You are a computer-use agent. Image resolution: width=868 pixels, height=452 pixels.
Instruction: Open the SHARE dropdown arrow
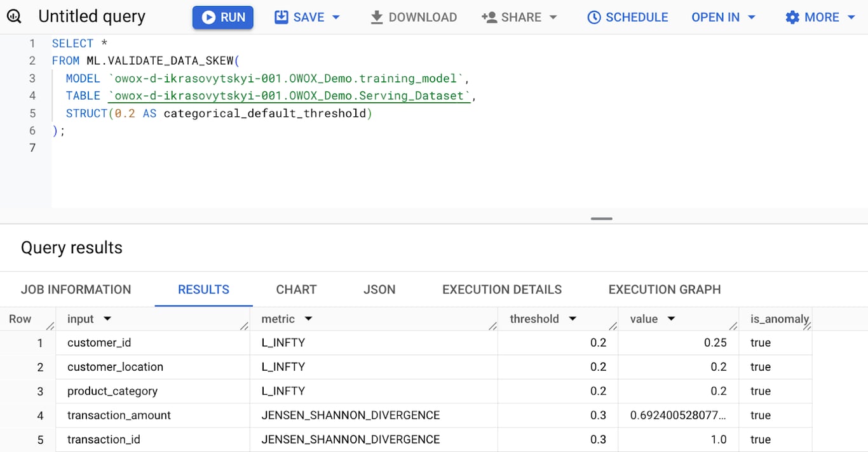[x=553, y=17]
